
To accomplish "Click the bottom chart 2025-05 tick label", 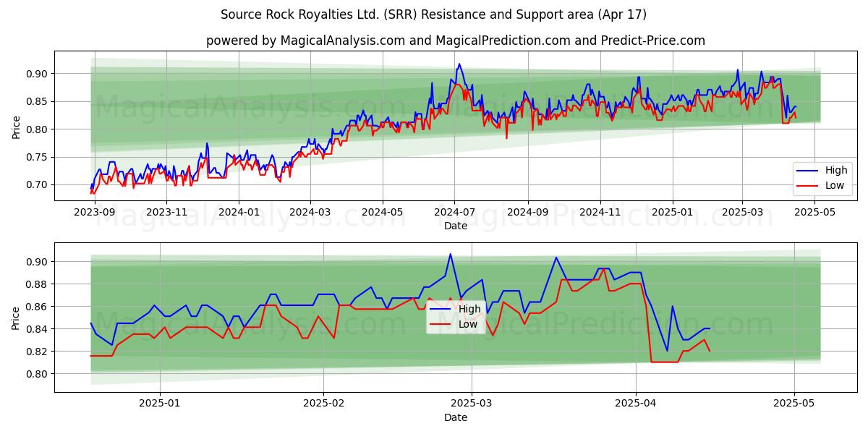I will coord(794,404).
